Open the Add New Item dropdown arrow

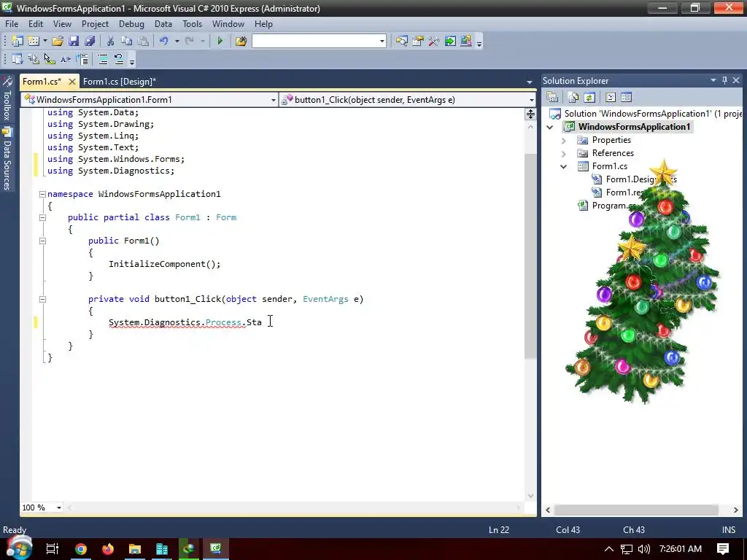pos(44,41)
